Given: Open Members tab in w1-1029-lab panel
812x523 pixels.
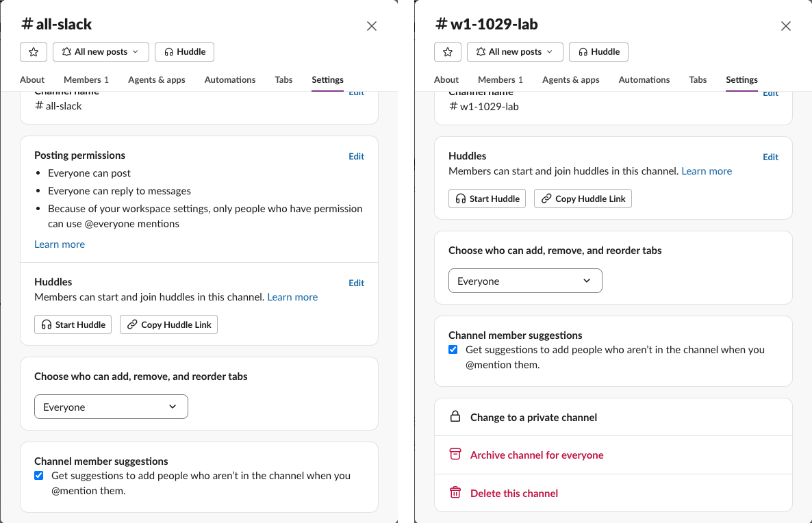Looking at the screenshot, I should tap(500, 79).
